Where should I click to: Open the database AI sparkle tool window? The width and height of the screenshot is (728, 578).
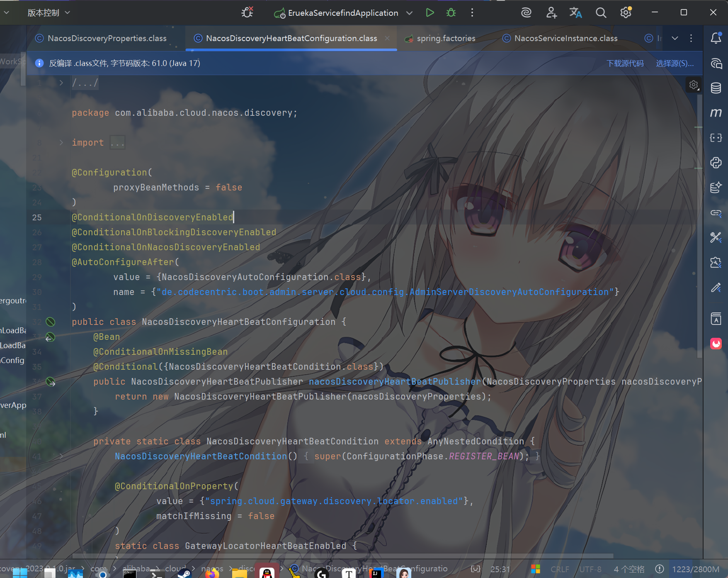[x=716, y=188]
